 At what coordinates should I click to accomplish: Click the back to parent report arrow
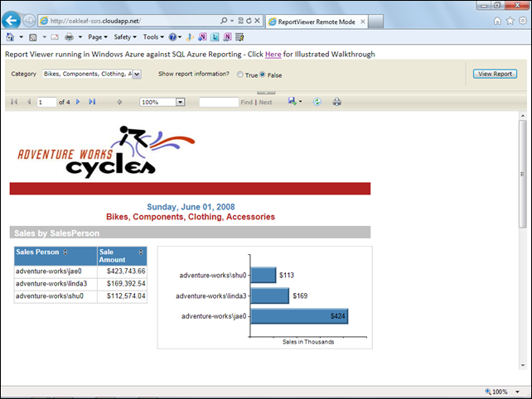click(x=119, y=102)
